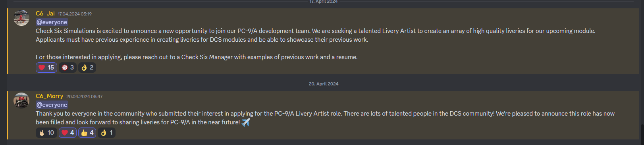Click the rock-on hand reaction showing 10
644x145 pixels.
(46, 133)
